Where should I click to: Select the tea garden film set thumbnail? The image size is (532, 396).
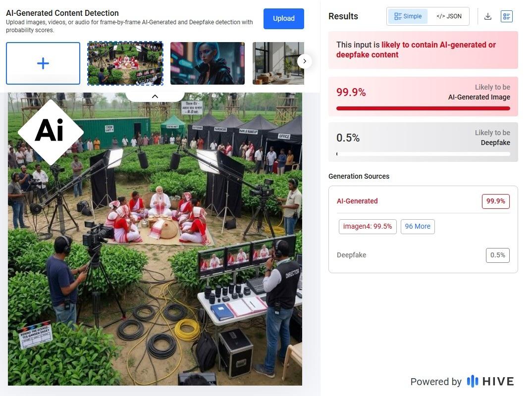click(x=125, y=63)
